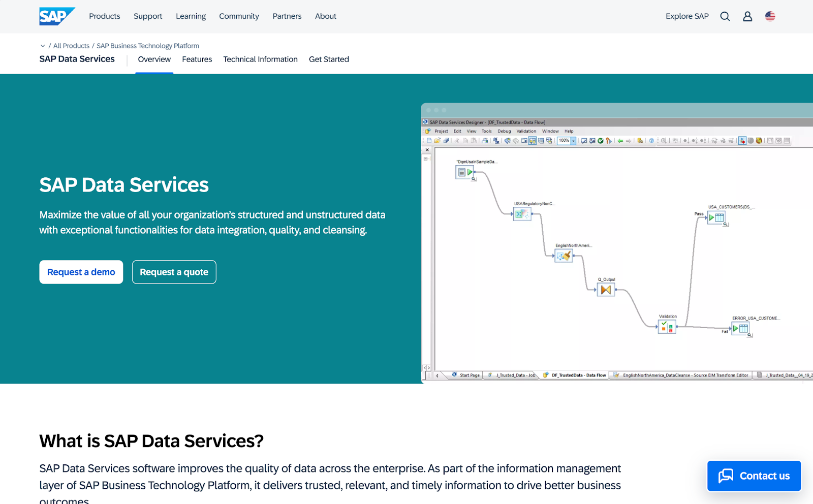
Task: Switch to the Get Started tab
Action: 329,59
